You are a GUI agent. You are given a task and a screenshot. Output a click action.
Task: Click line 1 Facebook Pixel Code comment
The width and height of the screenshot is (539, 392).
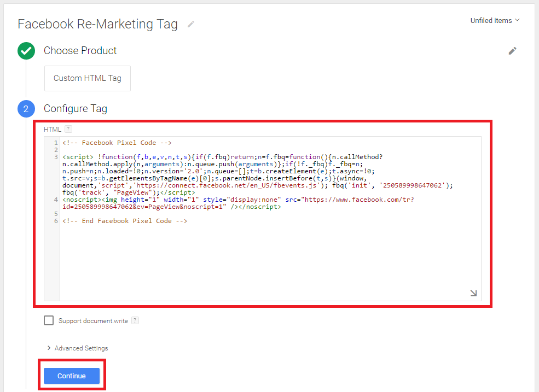coord(117,143)
